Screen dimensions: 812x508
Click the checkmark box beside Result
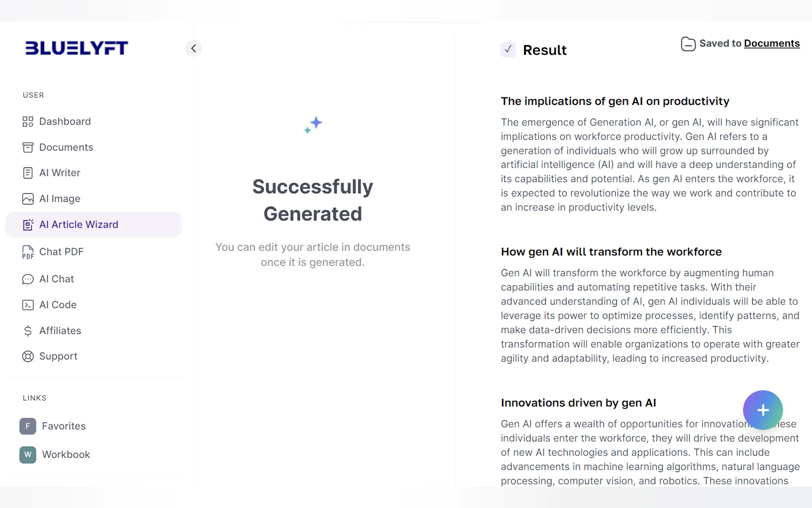pos(508,50)
